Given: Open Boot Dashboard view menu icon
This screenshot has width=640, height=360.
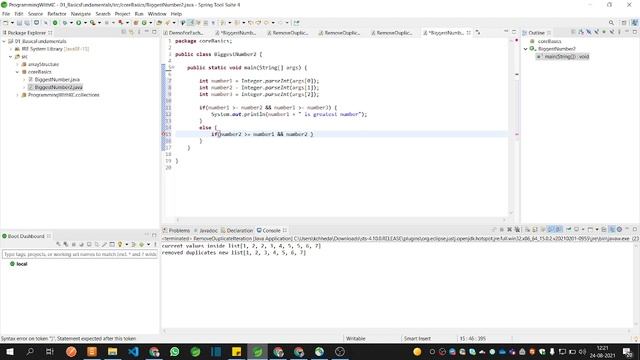Looking at the screenshot, I should pyautogui.click(x=155, y=244).
